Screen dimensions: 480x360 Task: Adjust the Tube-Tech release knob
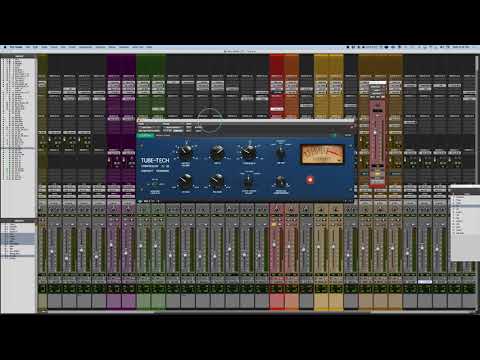click(217, 181)
